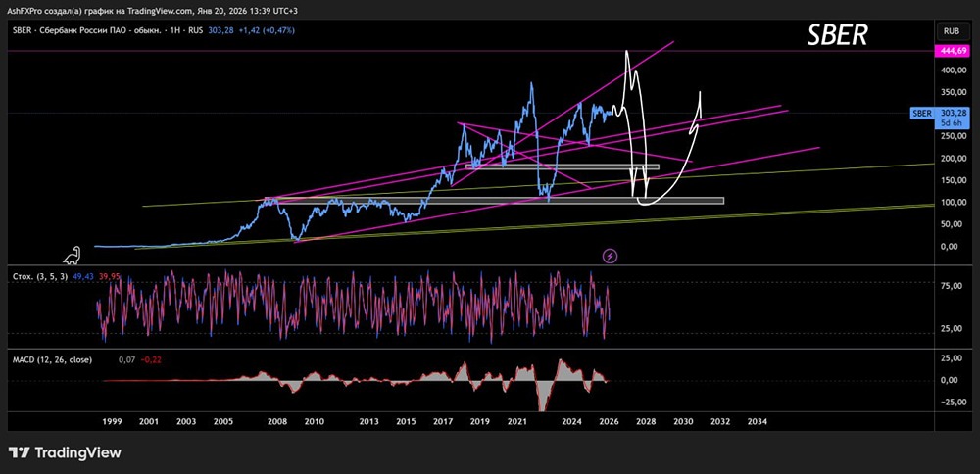
Task: Click the dinosaur icon at chart start
Action: [x=73, y=256]
